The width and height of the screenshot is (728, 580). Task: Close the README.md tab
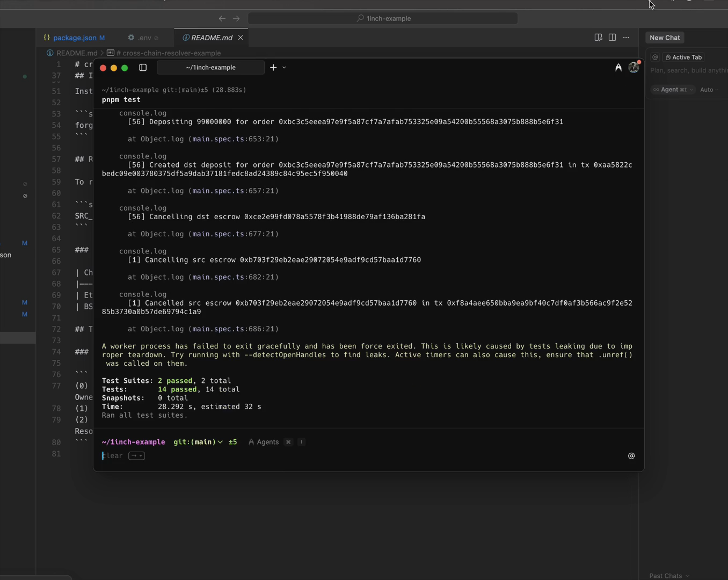click(x=241, y=38)
